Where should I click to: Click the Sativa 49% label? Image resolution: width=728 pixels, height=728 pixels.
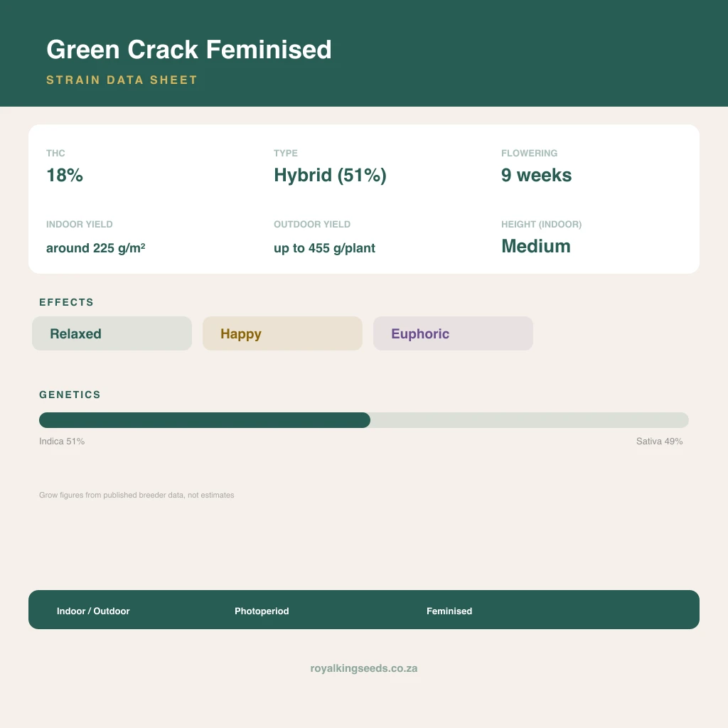pyautogui.click(x=659, y=441)
